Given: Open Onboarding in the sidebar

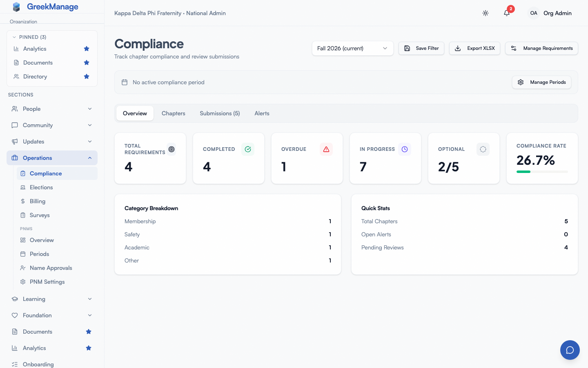Looking at the screenshot, I should click(x=52, y=364).
